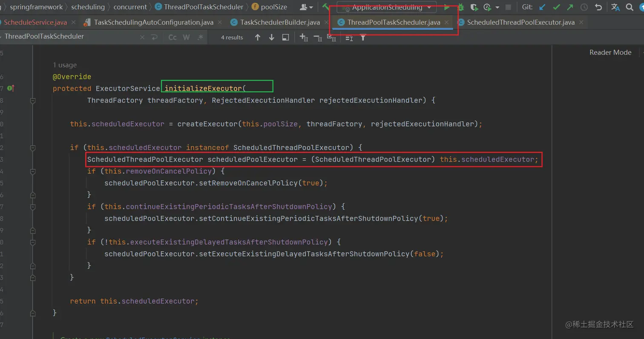
Task: Click the '1 usage' inlay hint
Action: pyautogui.click(x=65, y=65)
